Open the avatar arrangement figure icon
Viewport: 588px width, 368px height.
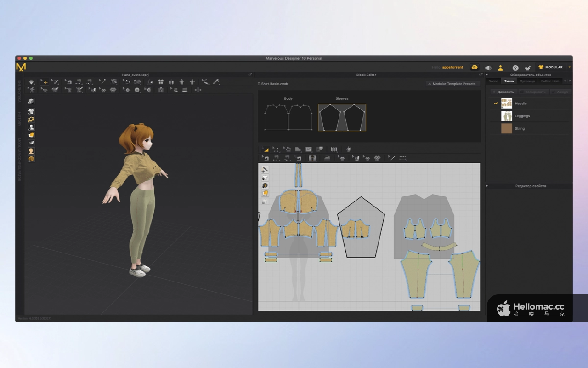coord(192,82)
